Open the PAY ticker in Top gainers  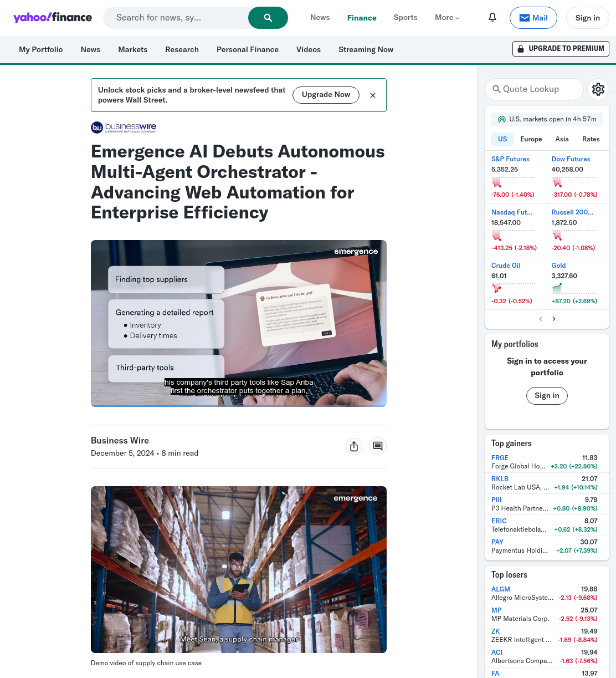[497, 542]
